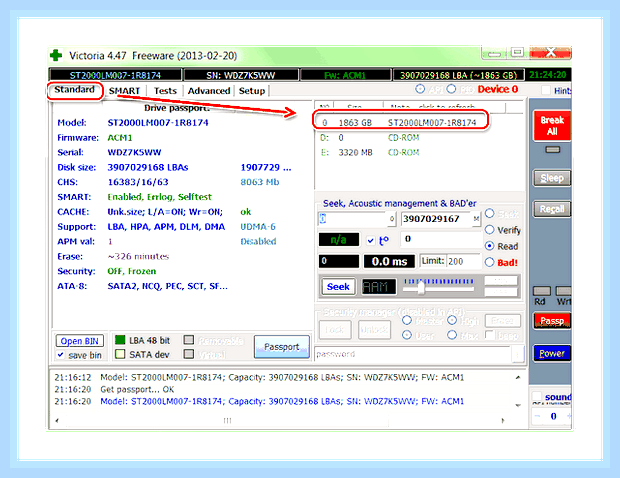Click the AAM display indicator
The height and width of the screenshot is (478, 620).
(379, 286)
